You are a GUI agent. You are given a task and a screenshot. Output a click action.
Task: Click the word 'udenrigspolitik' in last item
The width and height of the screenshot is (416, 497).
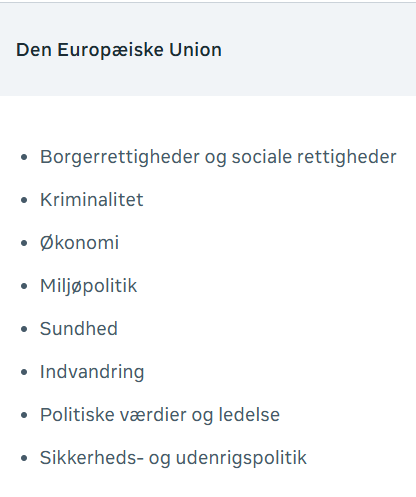241,458
